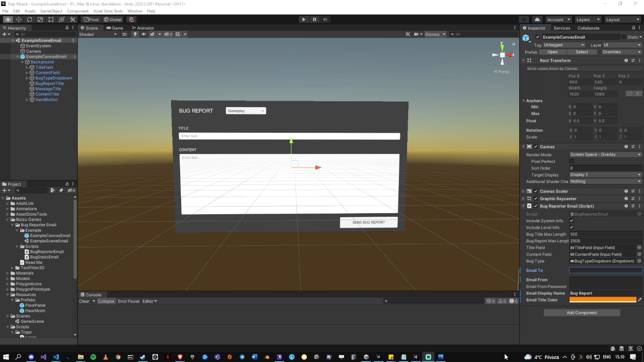Open Windows Start menu
Viewport: 644px width, 362px height.
6,357
